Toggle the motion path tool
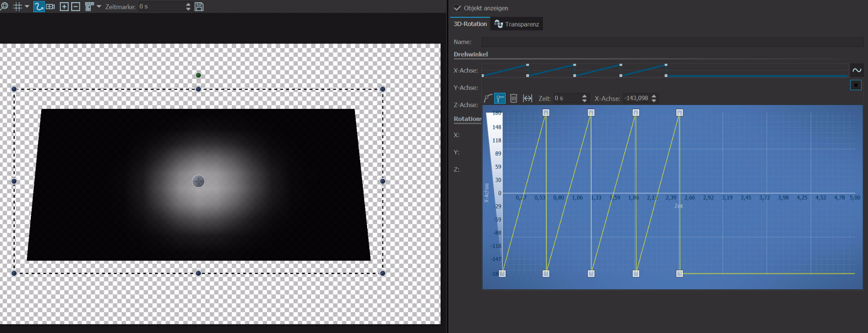 39,7
